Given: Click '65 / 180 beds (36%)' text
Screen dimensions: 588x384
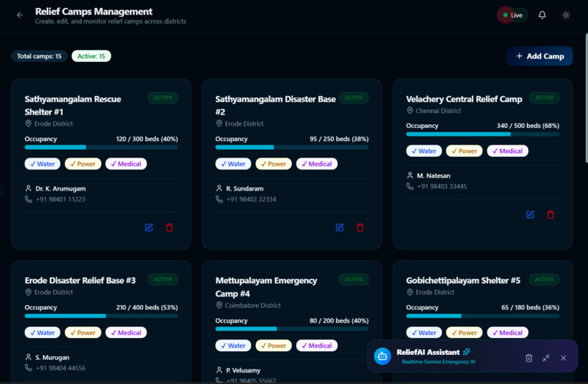Looking at the screenshot, I should point(530,307).
